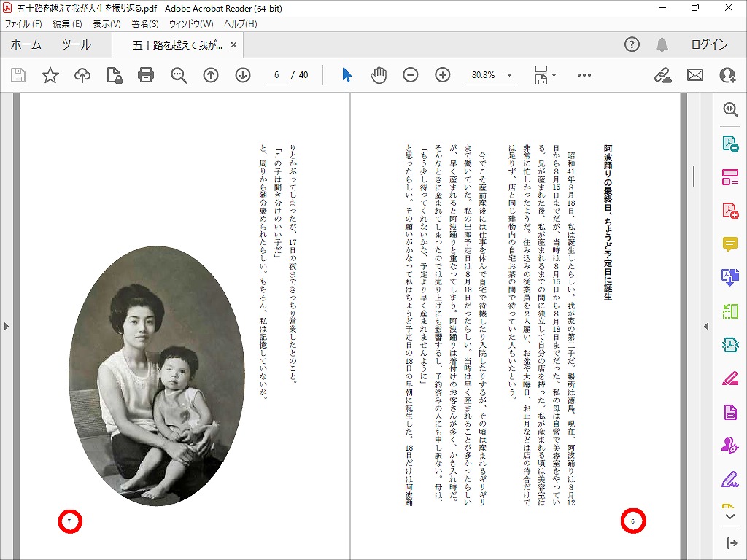Click the page number input field
The height and width of the screenshot is (560, 747).
coord(276,75)
